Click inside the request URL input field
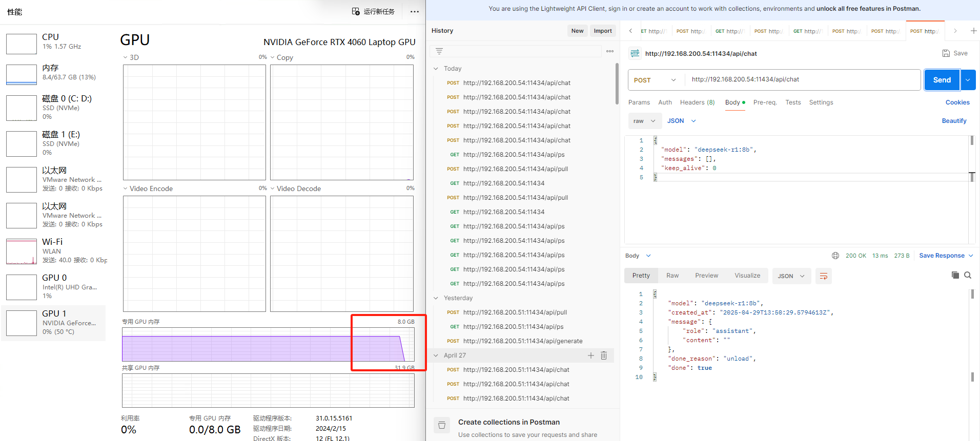 803,80
